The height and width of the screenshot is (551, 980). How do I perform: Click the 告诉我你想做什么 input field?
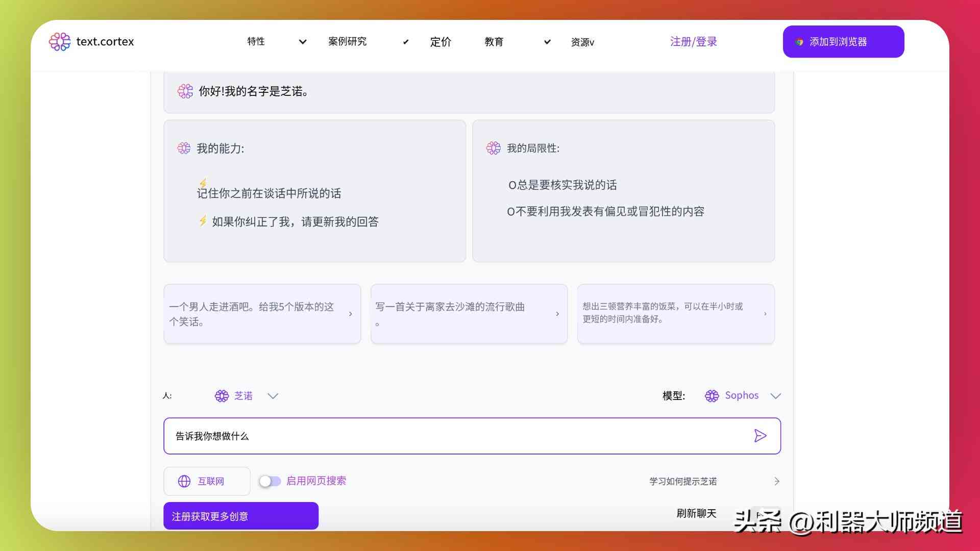pyautogui.click(x=472, y=435)
